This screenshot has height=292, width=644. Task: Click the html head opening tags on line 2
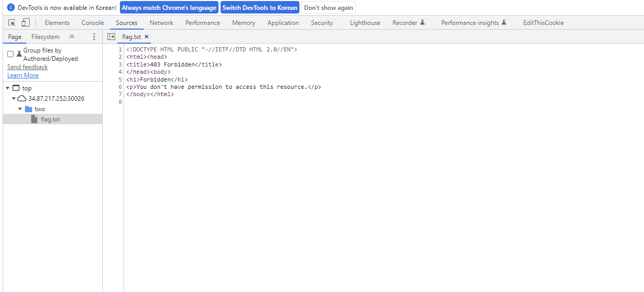(x=146, y=57)
